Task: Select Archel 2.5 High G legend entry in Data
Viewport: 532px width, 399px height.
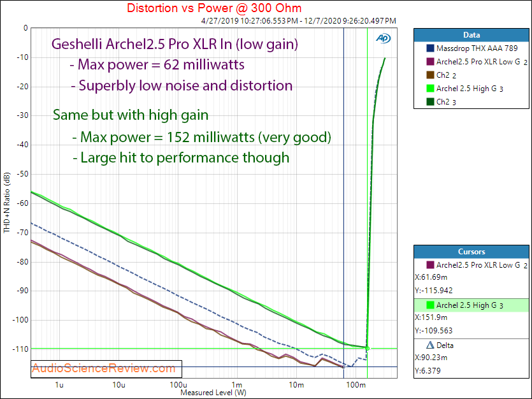Action: point(470,89)
